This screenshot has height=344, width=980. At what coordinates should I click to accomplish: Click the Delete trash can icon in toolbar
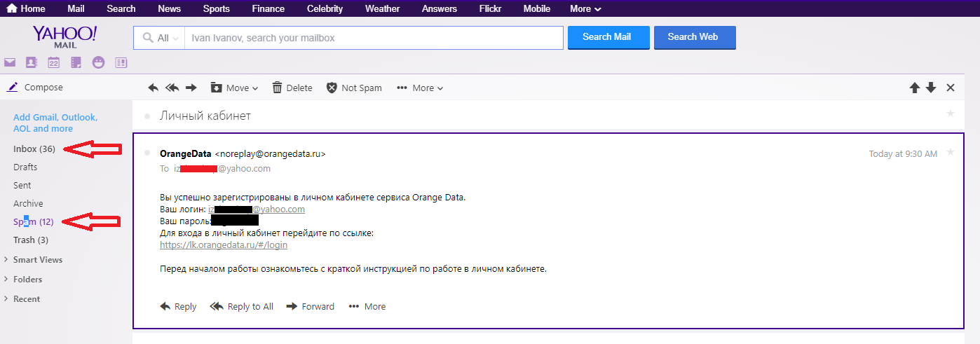(x=278, y=88)
